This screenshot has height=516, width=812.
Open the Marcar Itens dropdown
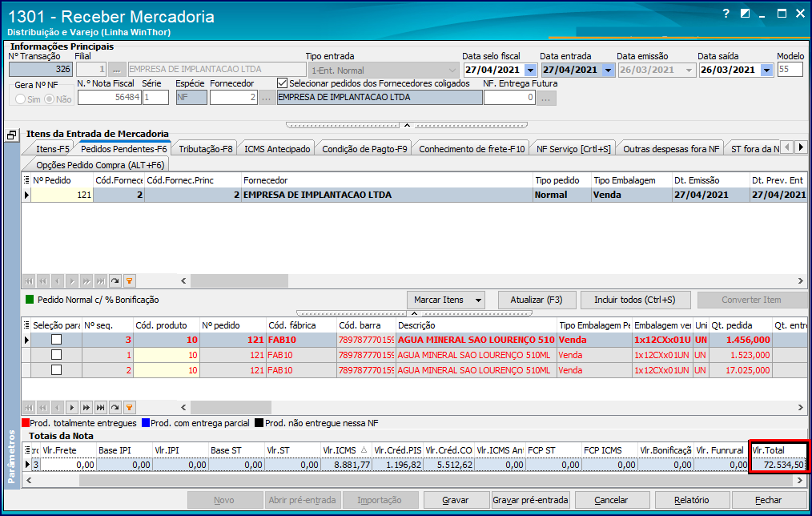click(x=479, y=300)
